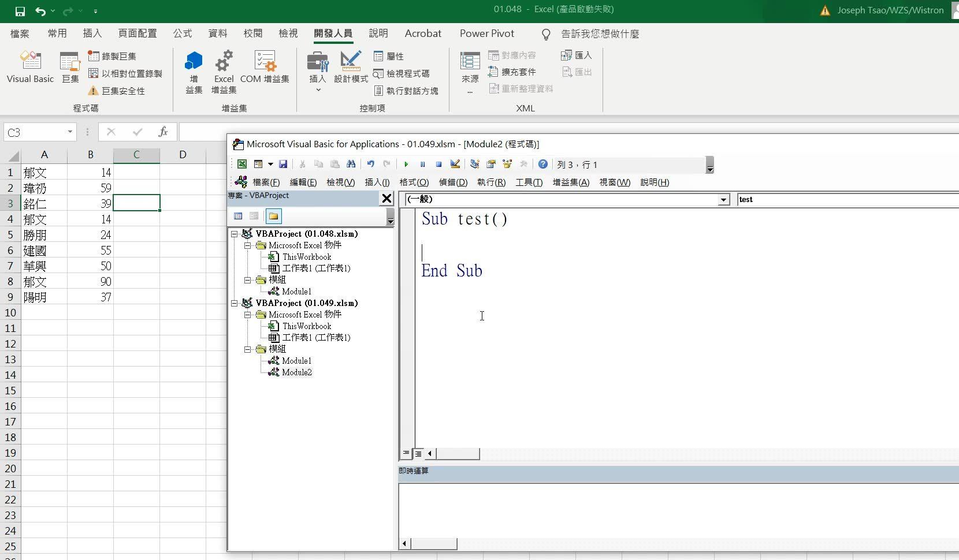Undo last action in Excel title bar

pyautogui.click(x=40, y=11)
